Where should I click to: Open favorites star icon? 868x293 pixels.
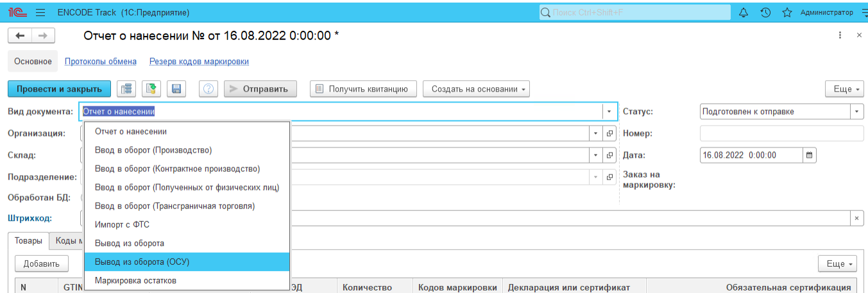click(787, 12)
